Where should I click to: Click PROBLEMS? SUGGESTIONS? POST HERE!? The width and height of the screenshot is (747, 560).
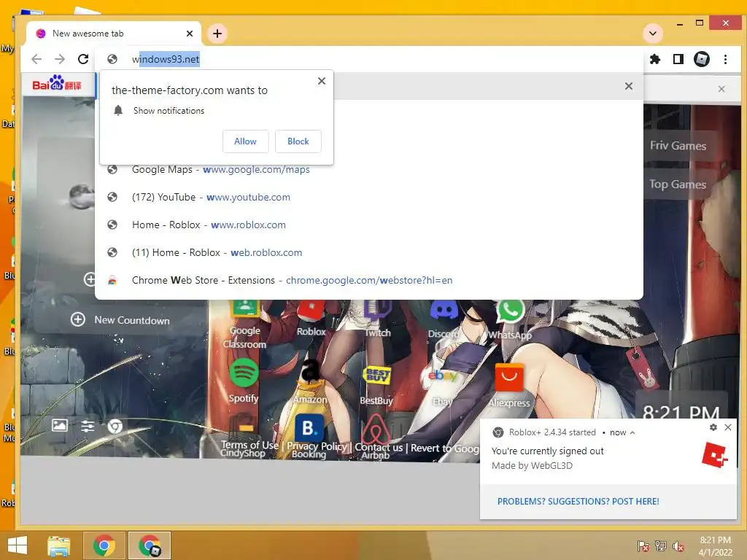tap(578, 502)
